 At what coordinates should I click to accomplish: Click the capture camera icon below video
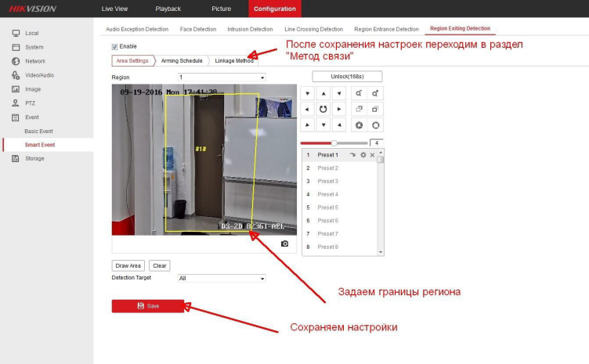click(284, 243)
